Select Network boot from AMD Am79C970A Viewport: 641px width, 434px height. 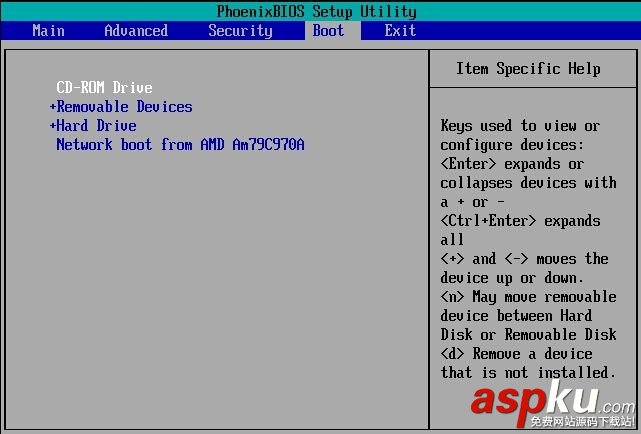tap(180, 144)
